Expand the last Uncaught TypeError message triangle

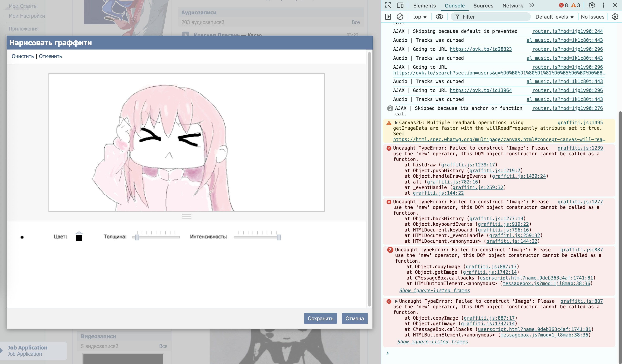396,301
